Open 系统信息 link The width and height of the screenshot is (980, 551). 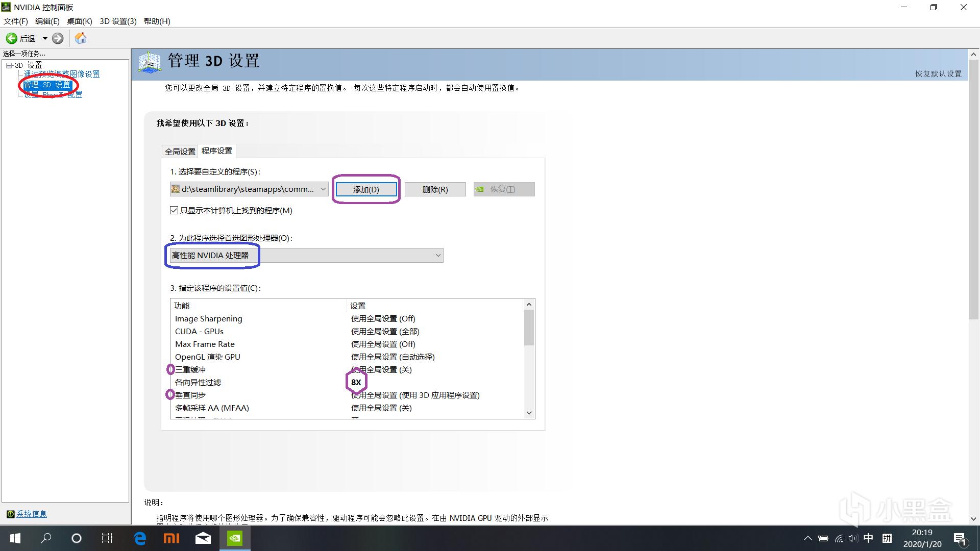point(32,514)
